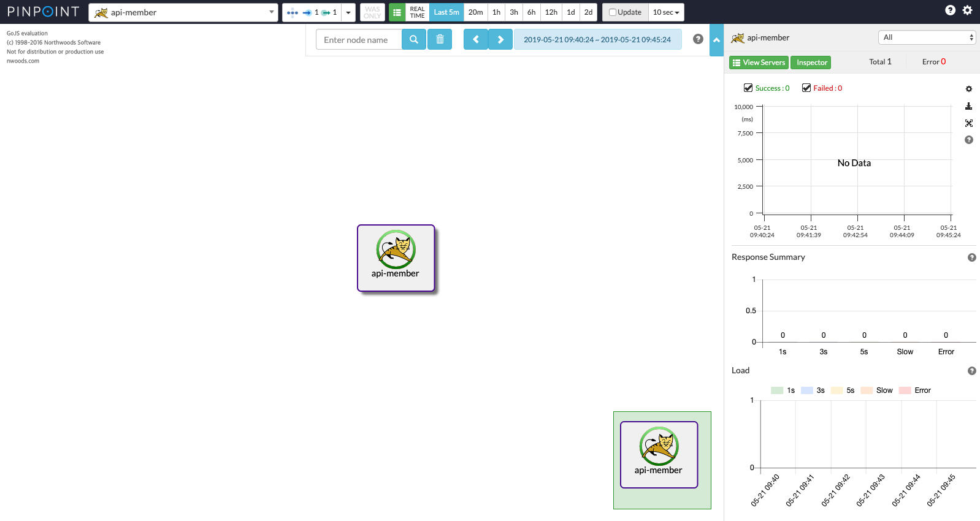The width and height of the screenshot is (980, 521).
Task: Select the 2d time range
Action: click(x=589, y=12)
